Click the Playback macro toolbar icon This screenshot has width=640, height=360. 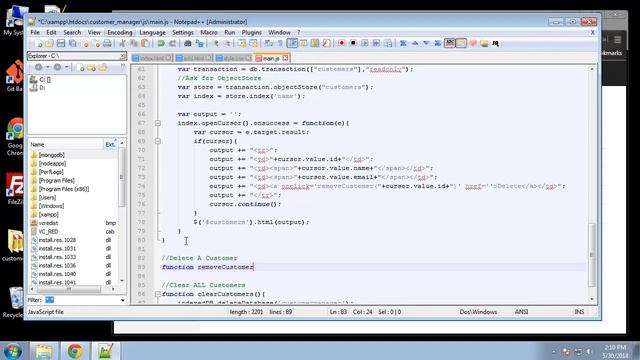coord(364,43)
